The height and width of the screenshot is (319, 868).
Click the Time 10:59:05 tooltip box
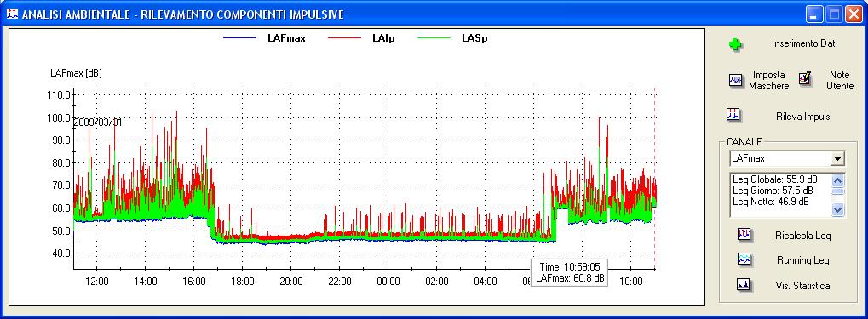[570, 272]
